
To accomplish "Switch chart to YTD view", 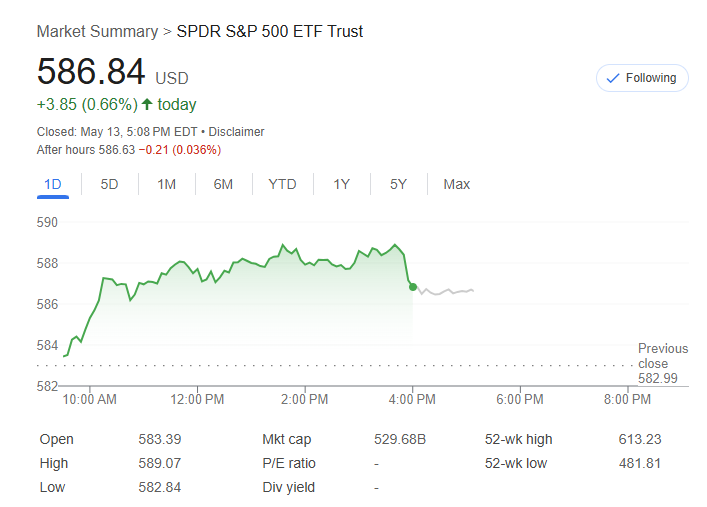I will pos(282,184).
